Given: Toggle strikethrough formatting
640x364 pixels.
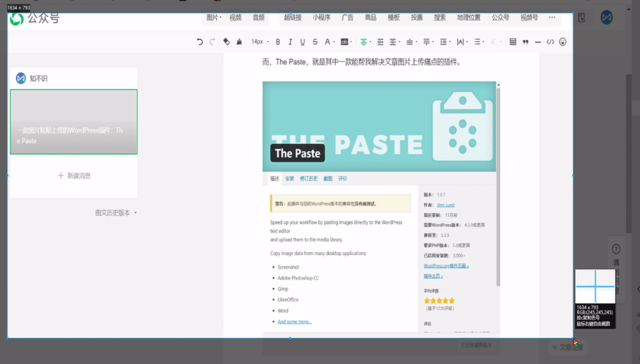Looking at the screenshot, I should [x=315, y=42].
